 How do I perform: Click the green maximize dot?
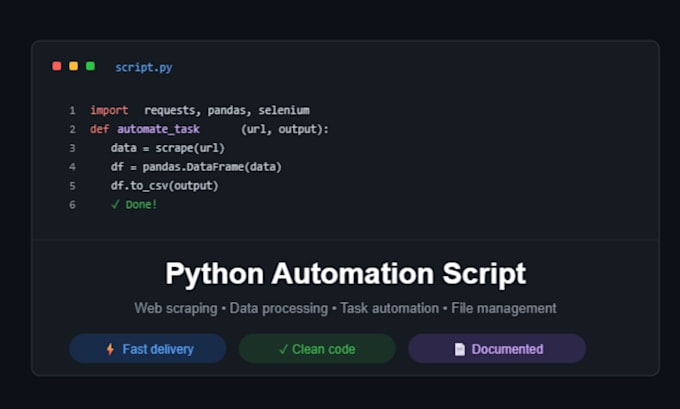click(90, 66)
